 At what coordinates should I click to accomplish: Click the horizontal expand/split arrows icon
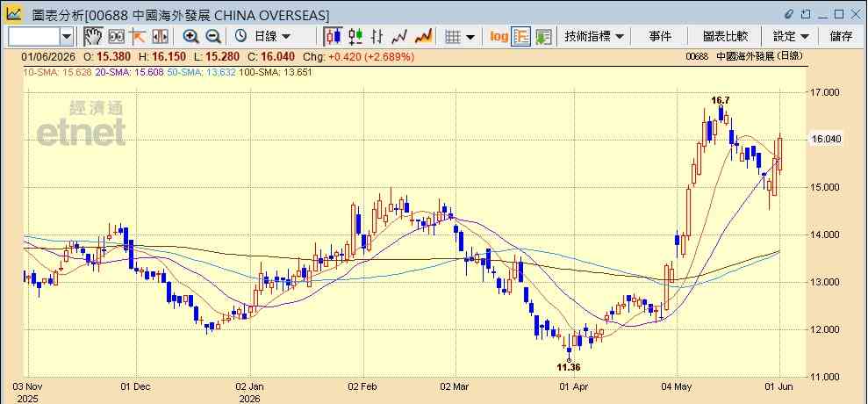tap(160, 37)
